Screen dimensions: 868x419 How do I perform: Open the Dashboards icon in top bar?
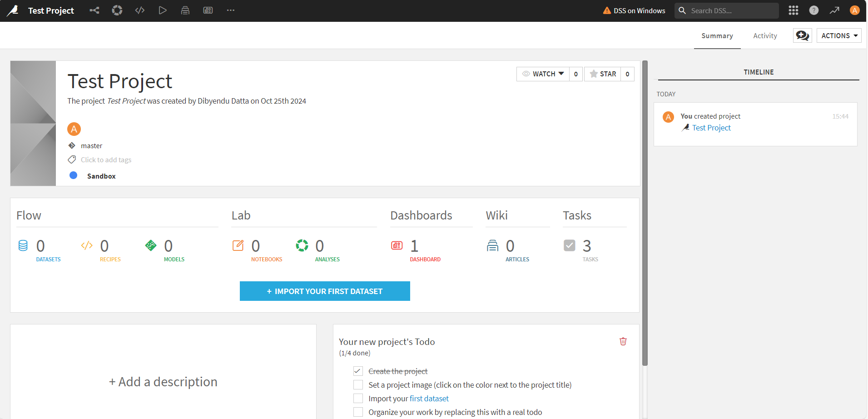pyautogui.click(x=208, y=10)
